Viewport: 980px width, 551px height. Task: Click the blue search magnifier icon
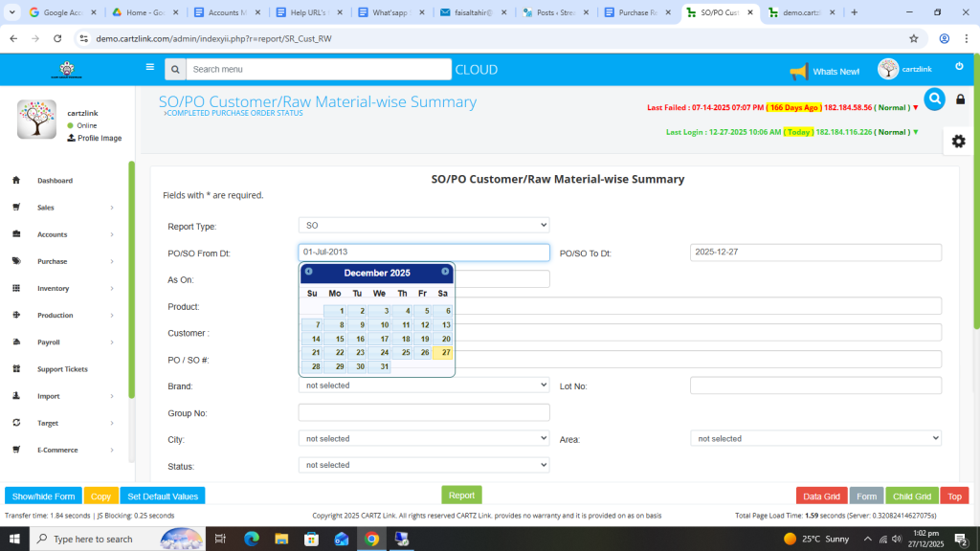[x=934, y=99]
